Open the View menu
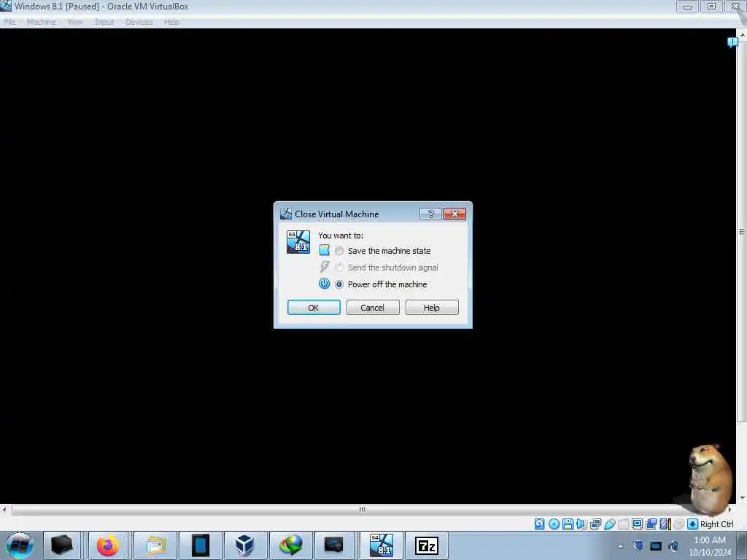 [x=75, y=22]
